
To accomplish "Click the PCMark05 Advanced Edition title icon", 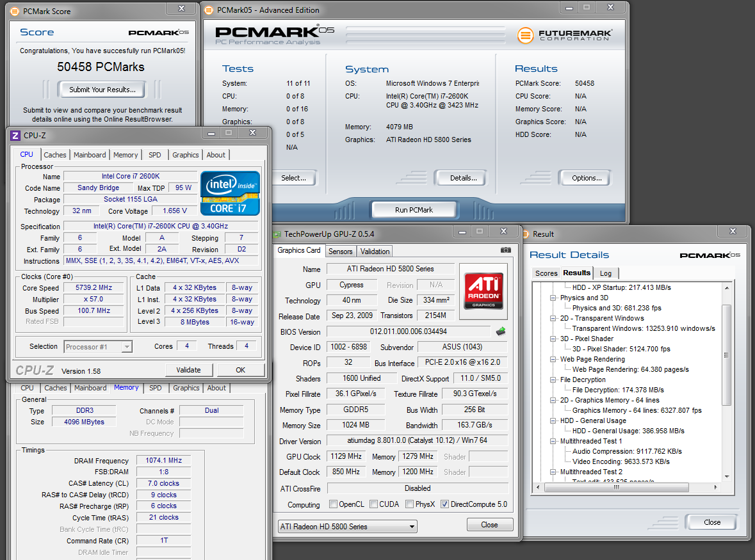I will pyautogui.click(x=209, y=10).
